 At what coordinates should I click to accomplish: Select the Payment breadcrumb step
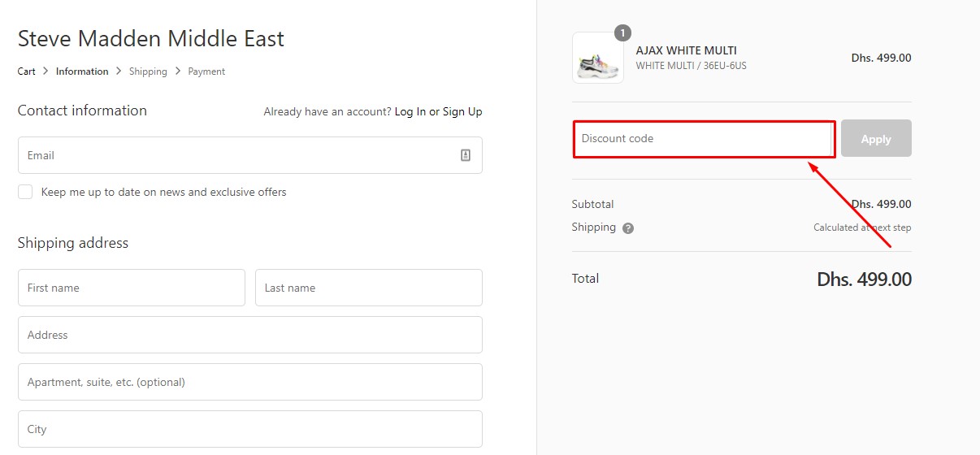click(x=206, y=71)
